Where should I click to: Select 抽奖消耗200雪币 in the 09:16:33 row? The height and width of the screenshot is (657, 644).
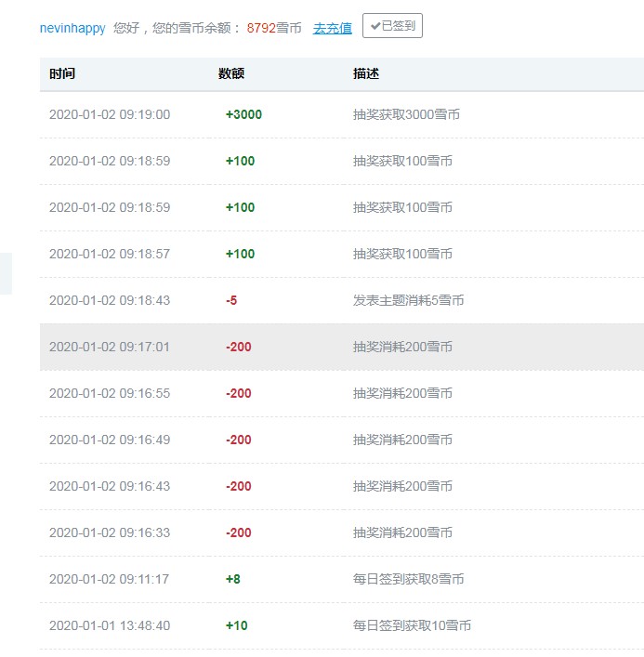click(402, 533)
